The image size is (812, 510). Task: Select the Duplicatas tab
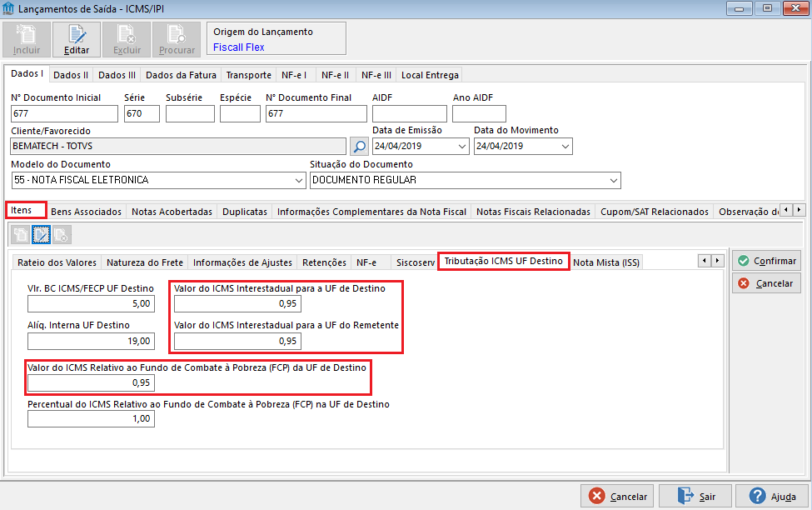tap(245, 212)
